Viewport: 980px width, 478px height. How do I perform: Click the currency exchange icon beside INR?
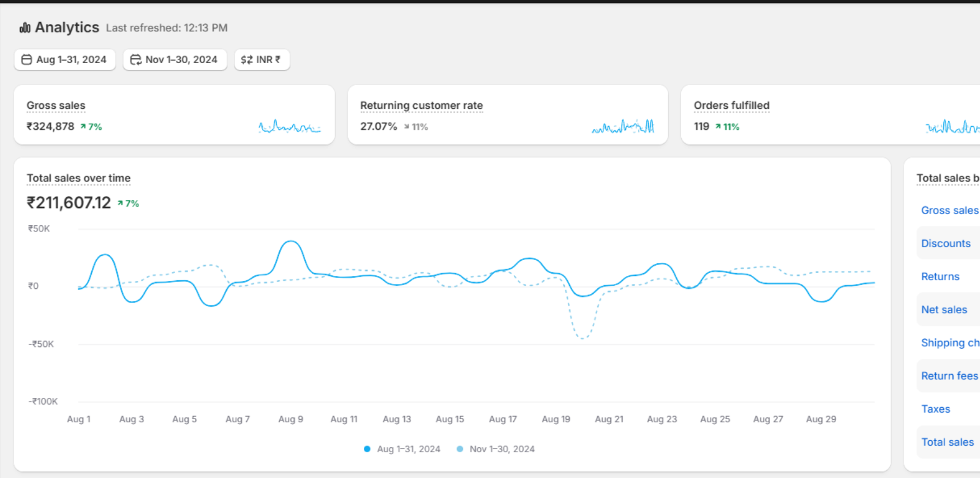coord(246,59)
